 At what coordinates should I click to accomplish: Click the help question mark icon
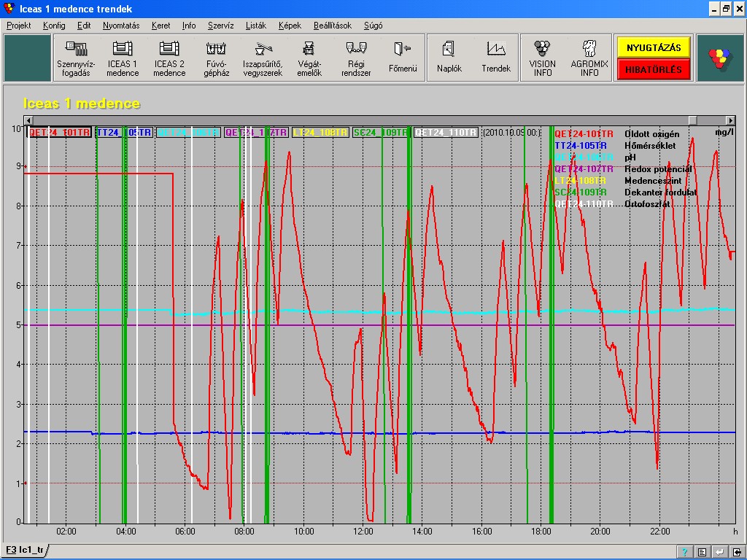tap(685, 551)
